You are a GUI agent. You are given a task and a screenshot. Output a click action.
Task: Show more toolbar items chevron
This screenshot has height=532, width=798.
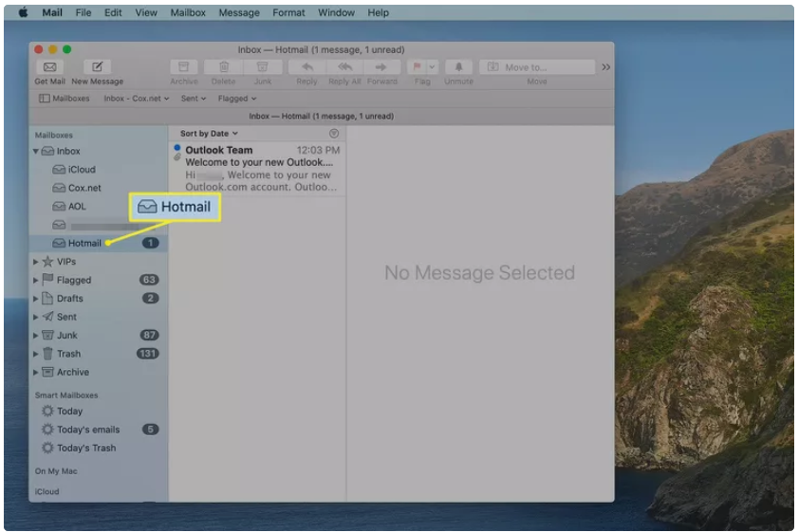605,67
